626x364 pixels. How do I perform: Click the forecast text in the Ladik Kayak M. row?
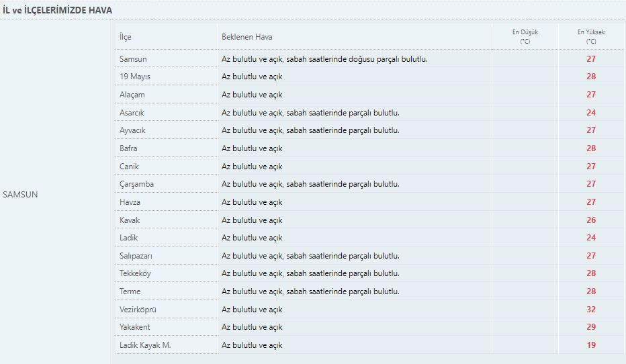(252, 345)
